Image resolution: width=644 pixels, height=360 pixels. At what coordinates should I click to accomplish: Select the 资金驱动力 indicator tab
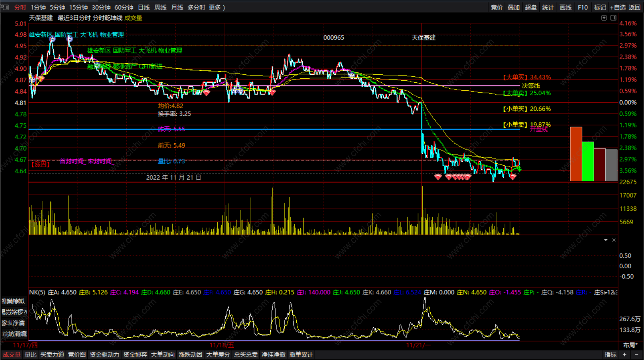[x=105, y=355]
